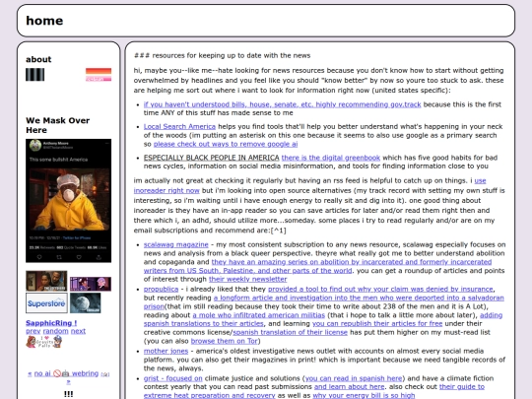Visit a random SapphicRing site
Viewport: 532px width, 399px height.
tap(55, 331)
